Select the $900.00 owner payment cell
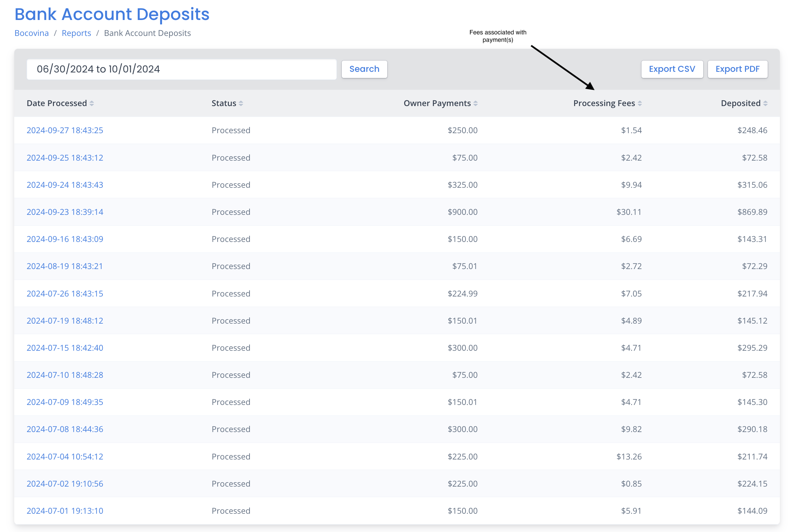 (462, 212)
